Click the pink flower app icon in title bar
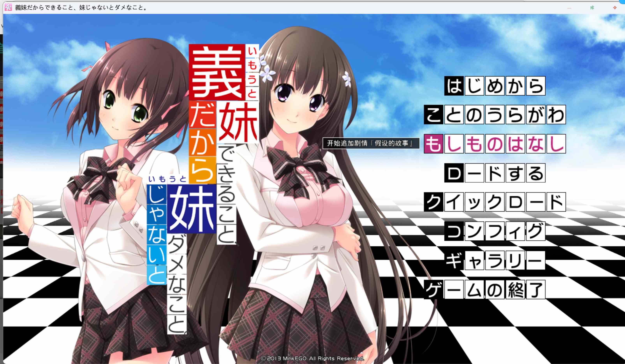The width and height of the screenshot is (625, 364). click(8, 7)
